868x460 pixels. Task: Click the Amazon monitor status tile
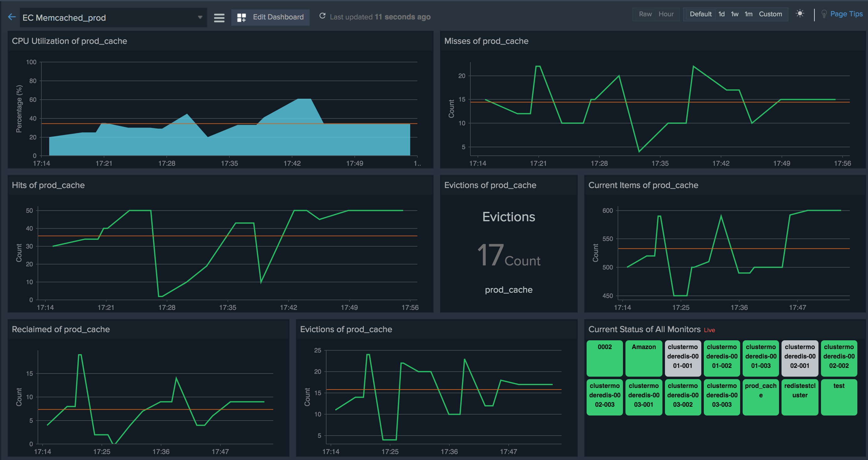pyautogui.click(x=644, y=358)
